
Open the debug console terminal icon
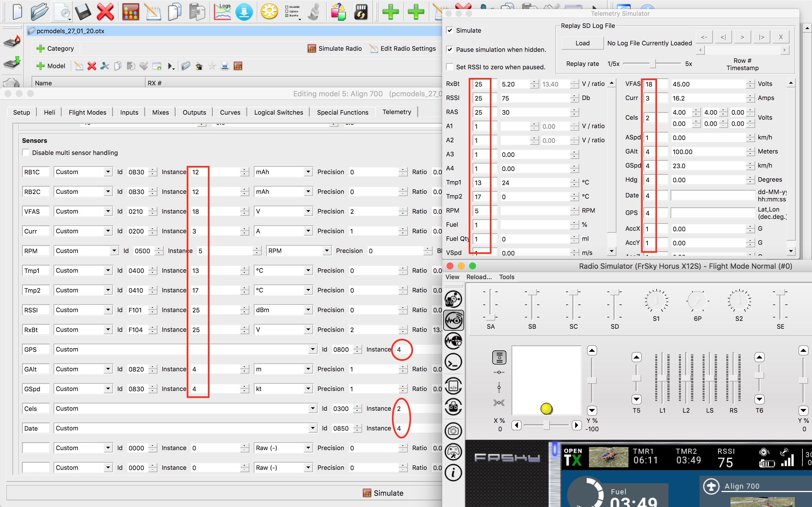tap(454, 361)
